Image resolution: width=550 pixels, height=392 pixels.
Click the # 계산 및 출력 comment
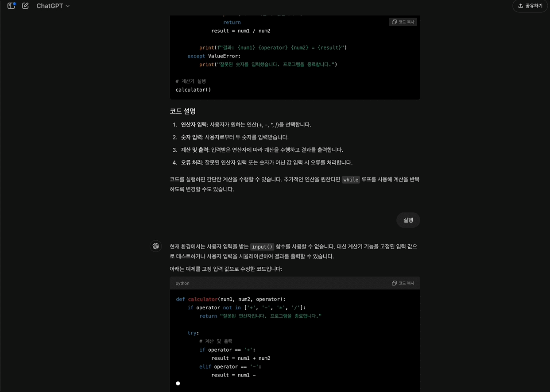tap(216, 342)
